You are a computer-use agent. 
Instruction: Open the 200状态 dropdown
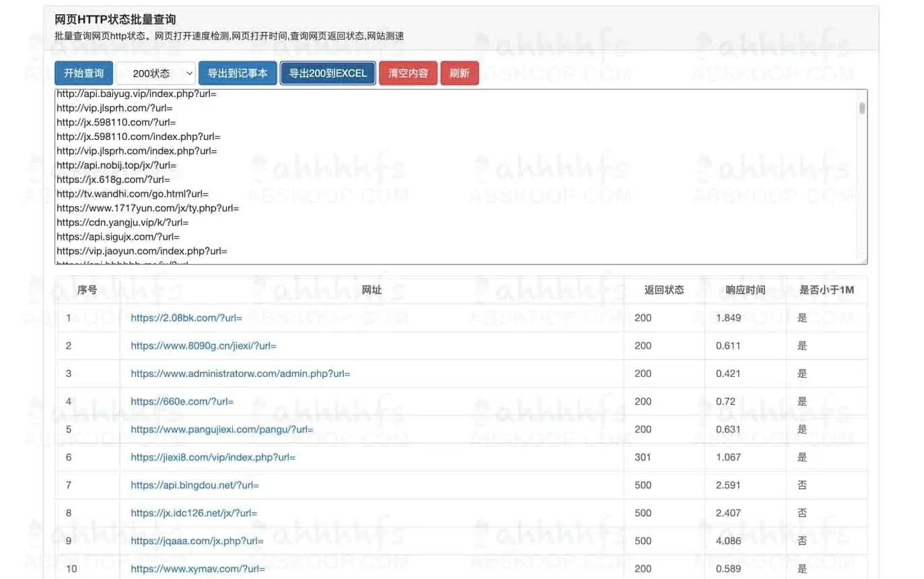155,73
